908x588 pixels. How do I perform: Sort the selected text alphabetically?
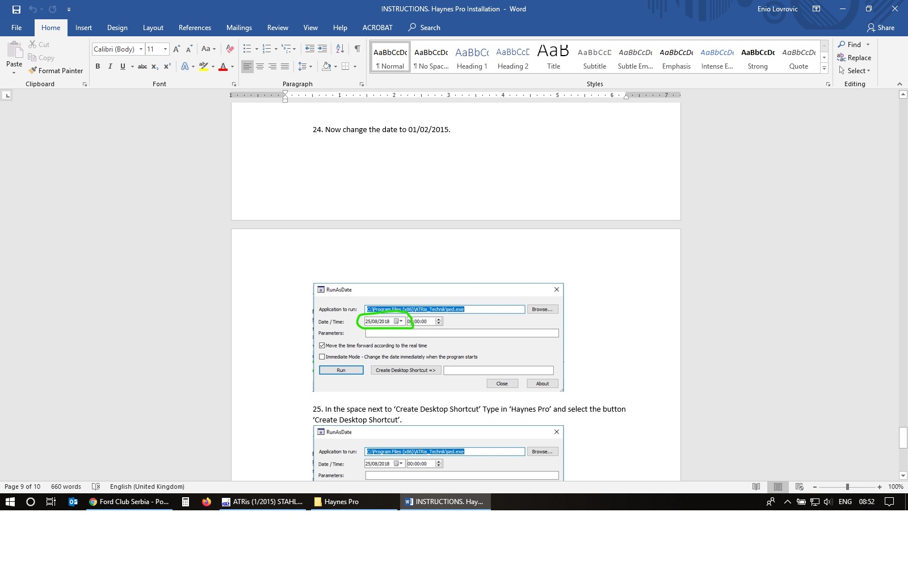coord(340,49)
